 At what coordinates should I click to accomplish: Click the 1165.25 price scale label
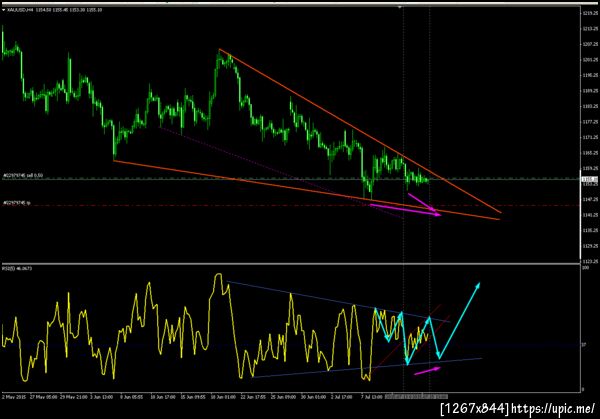(590, 153)
